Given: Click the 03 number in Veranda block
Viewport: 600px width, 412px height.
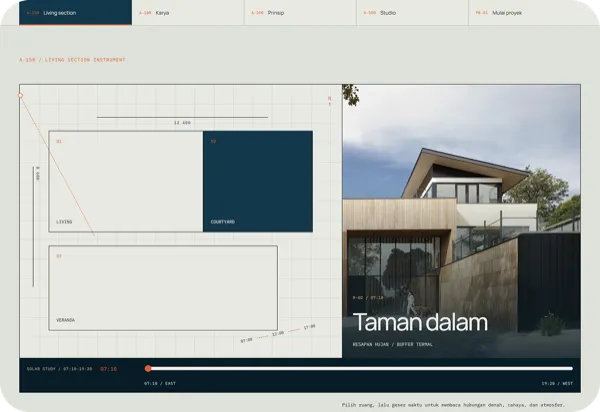Looking at the screenshot, I should 59,256.
